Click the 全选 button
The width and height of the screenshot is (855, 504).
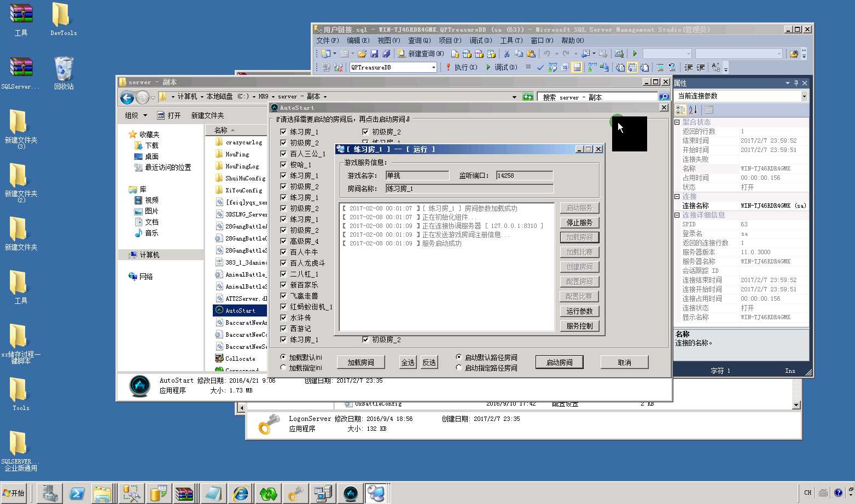(408, 362)
